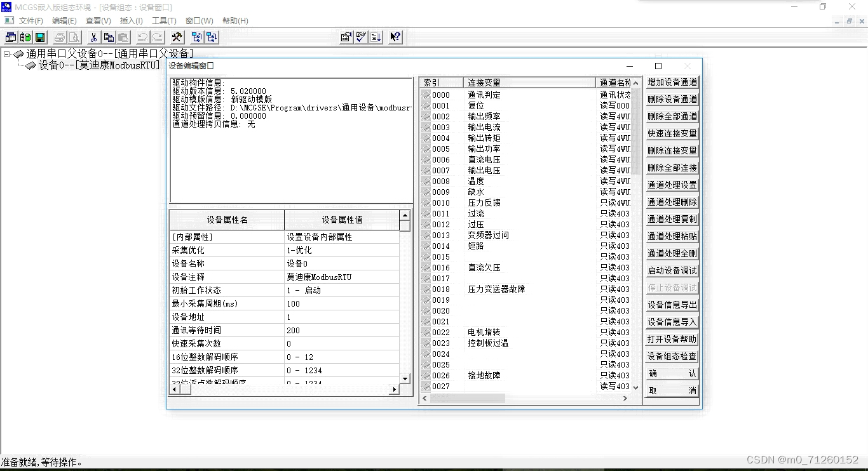The height and width of the screenshot is (471, 868).
Task: Click the redo arrow icon
Action: pos(157,37)
